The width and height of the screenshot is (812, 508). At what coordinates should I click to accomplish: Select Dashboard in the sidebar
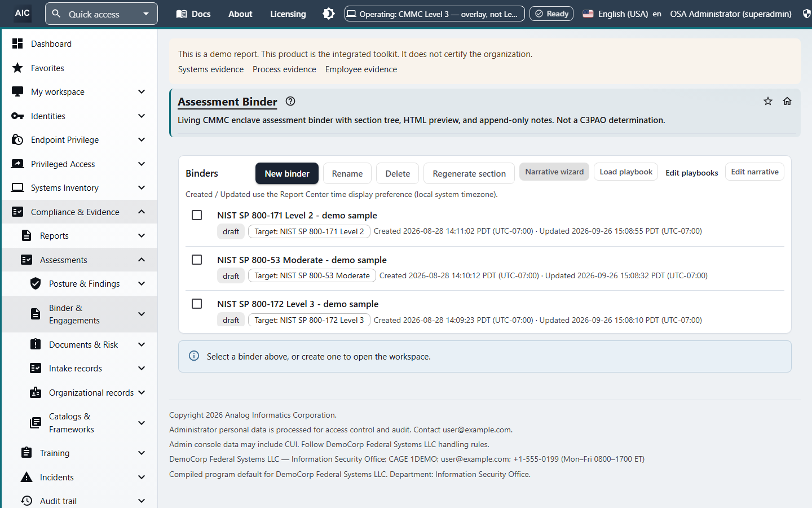(x=80, y=43)
